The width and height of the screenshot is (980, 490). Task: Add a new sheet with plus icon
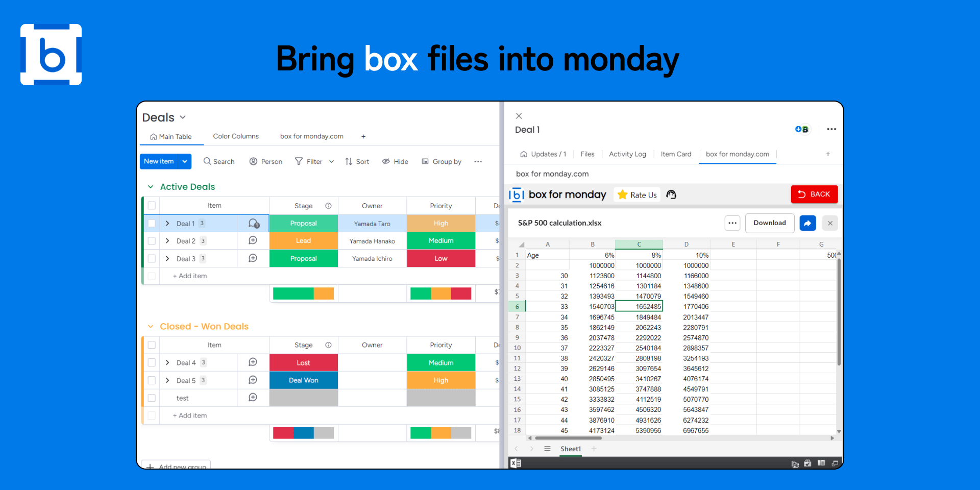pyautogui.click(x=594, y=449)
